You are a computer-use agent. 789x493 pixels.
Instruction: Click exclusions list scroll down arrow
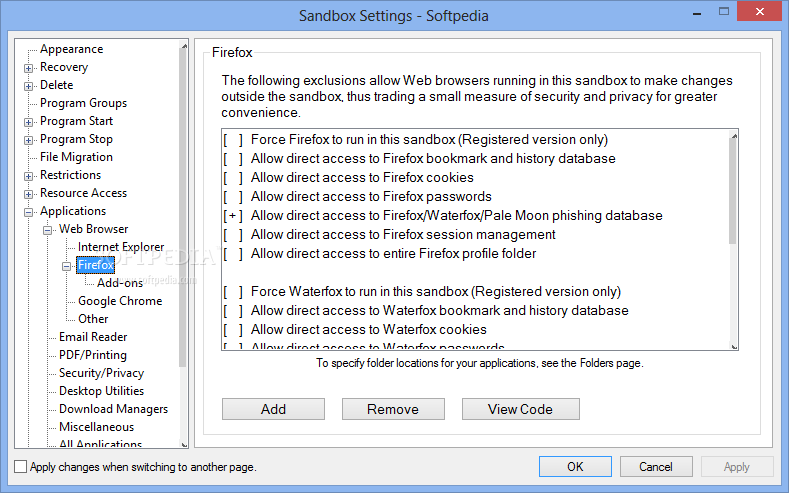[734, 346]
